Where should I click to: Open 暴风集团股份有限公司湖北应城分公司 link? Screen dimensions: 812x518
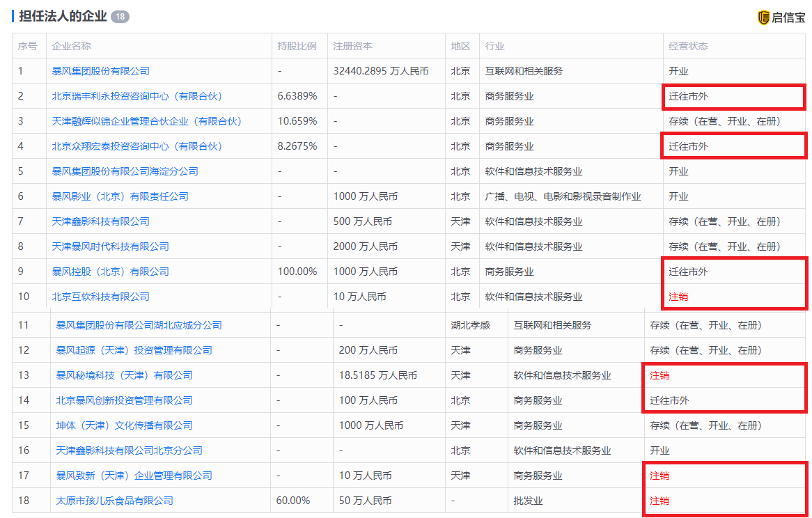tap(139, 326)
